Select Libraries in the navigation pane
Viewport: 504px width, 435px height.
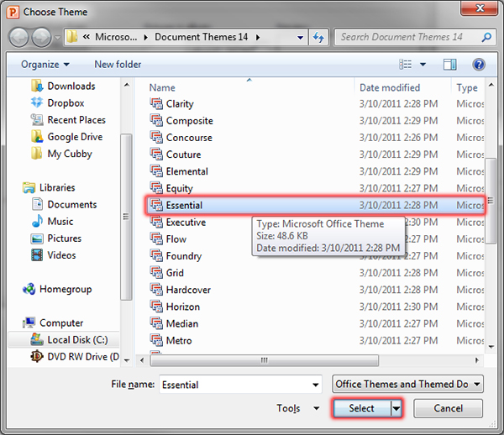[x=50, y=187]
